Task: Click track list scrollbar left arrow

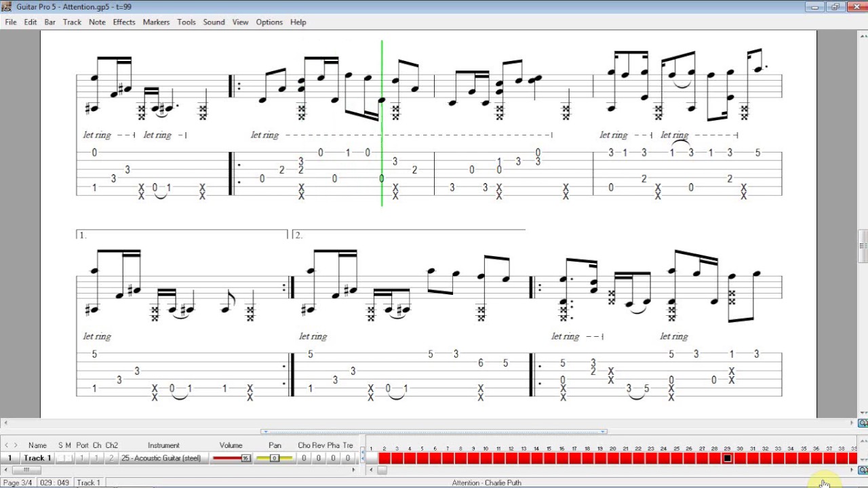Action: coord(6,470)
